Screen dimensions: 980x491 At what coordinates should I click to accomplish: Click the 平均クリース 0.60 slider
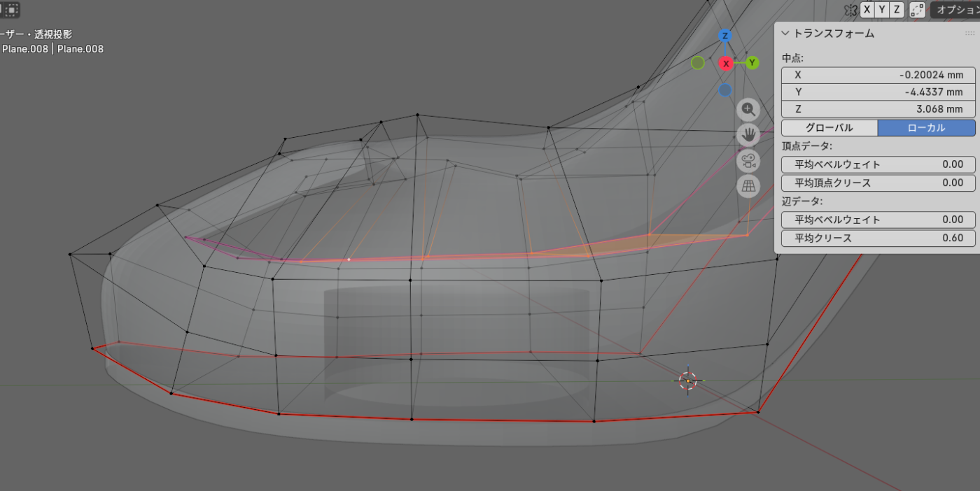point(878,238)
